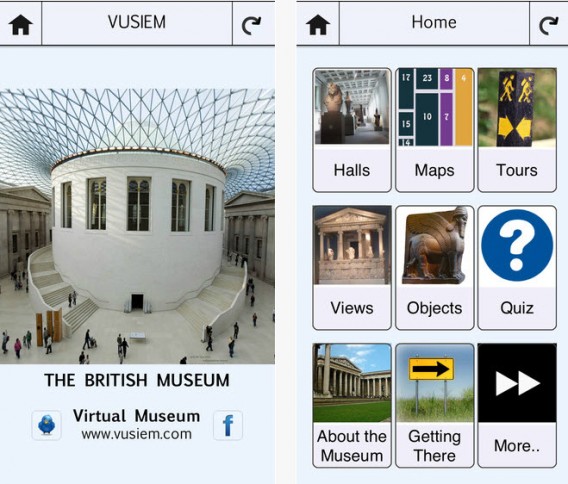568x484 pixels.
Task: Tap the More.. fast-forward tile
Action: pyautogui.click(x=517, y=405)
